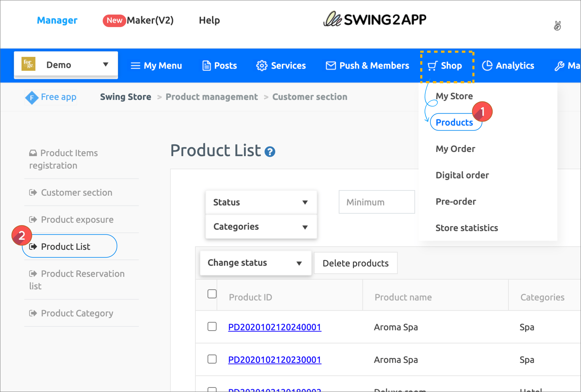Open the Change status dropdown

[255, 263]
